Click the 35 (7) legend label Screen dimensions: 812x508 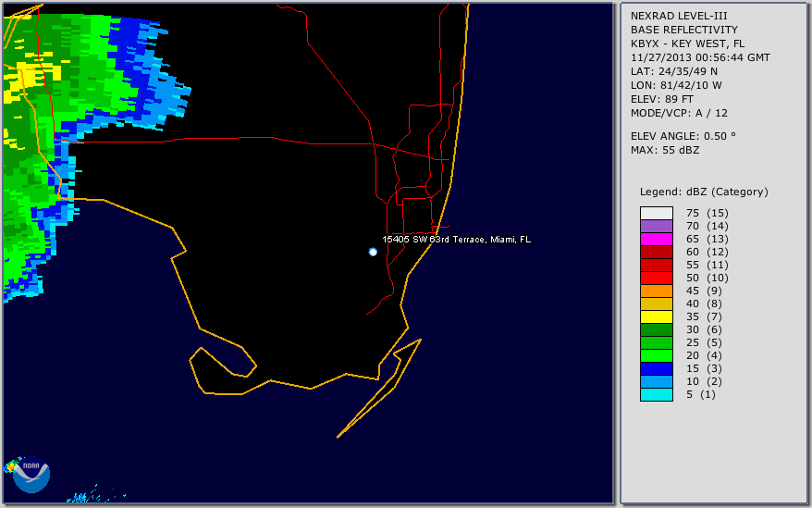coord(704,316)
